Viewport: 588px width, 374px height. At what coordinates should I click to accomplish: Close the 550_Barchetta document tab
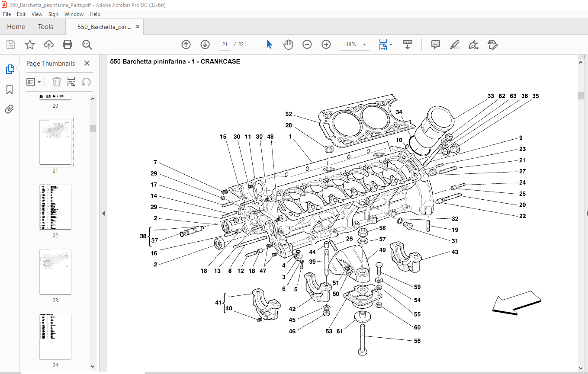138,27
